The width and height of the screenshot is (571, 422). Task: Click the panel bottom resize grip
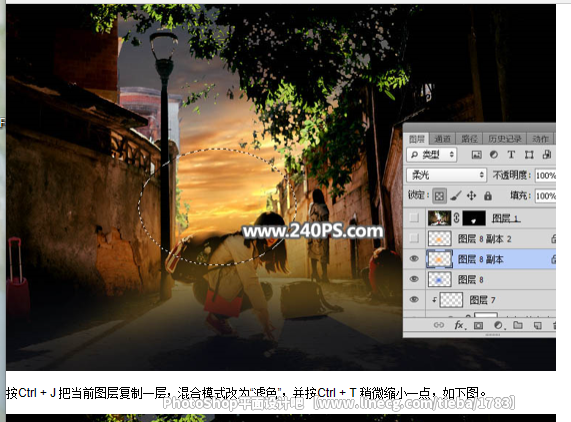(x=492, y=335)
